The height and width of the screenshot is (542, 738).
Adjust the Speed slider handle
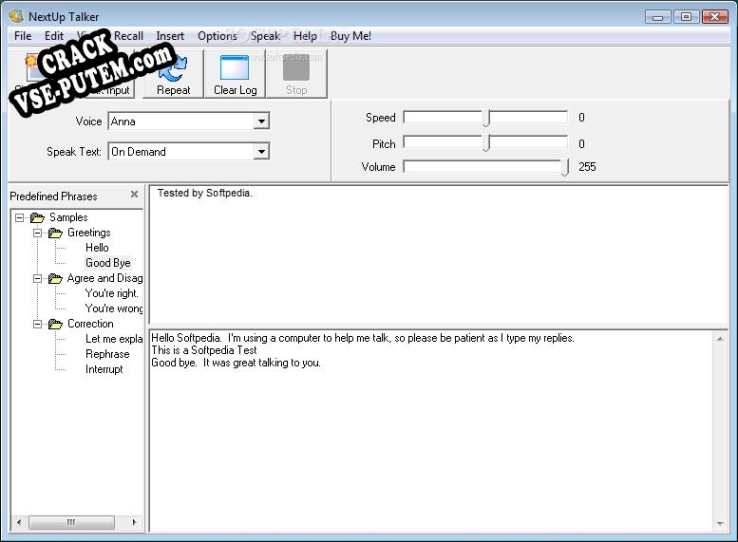(487, 118)
